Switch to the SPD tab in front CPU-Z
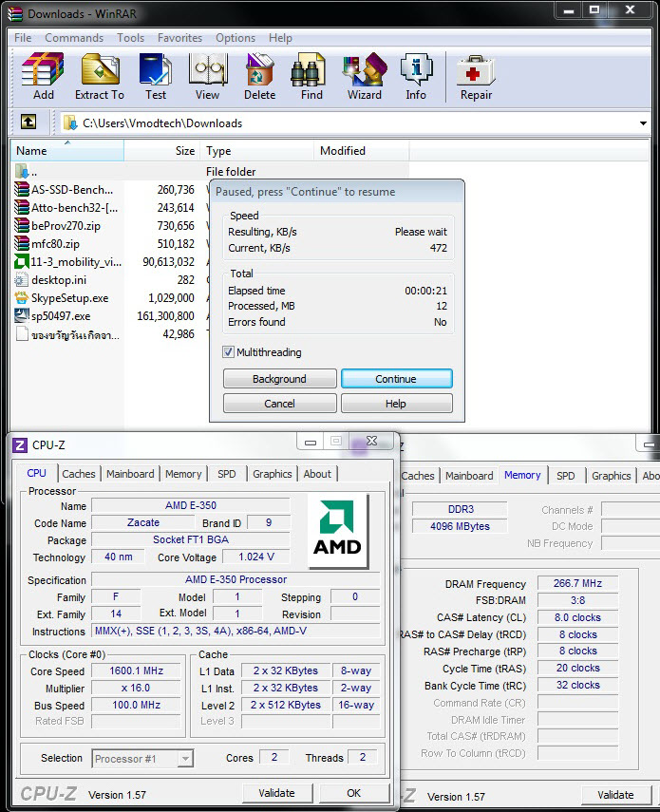 point(227,474)
